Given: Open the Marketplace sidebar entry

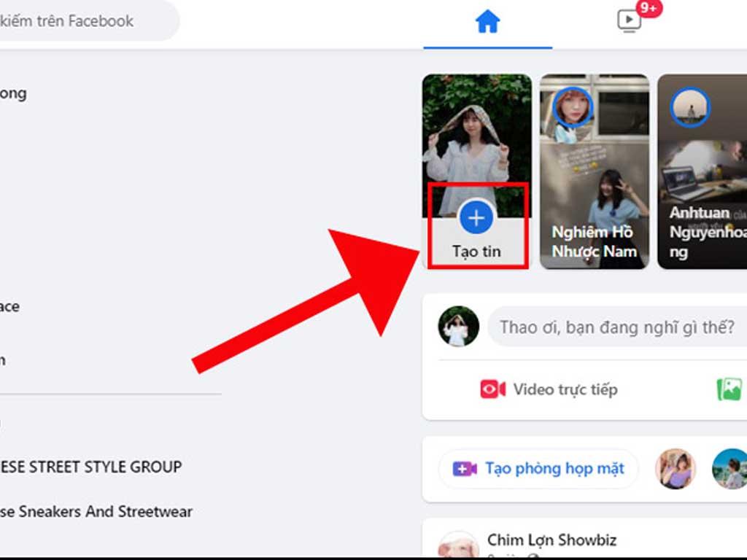Looking at the screenshot, I should [10, 306].
